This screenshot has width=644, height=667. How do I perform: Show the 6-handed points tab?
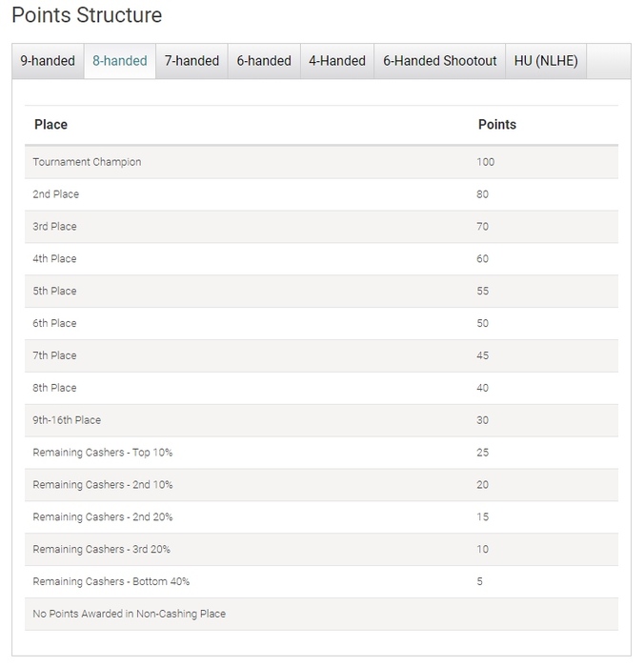pyautogui.click(x=264, y=61)
